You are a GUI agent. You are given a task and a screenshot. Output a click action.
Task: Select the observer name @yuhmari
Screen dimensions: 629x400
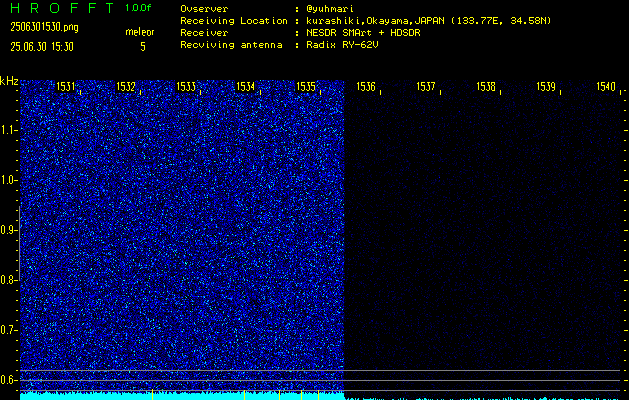pyautogui.click(x=330, y=9)
